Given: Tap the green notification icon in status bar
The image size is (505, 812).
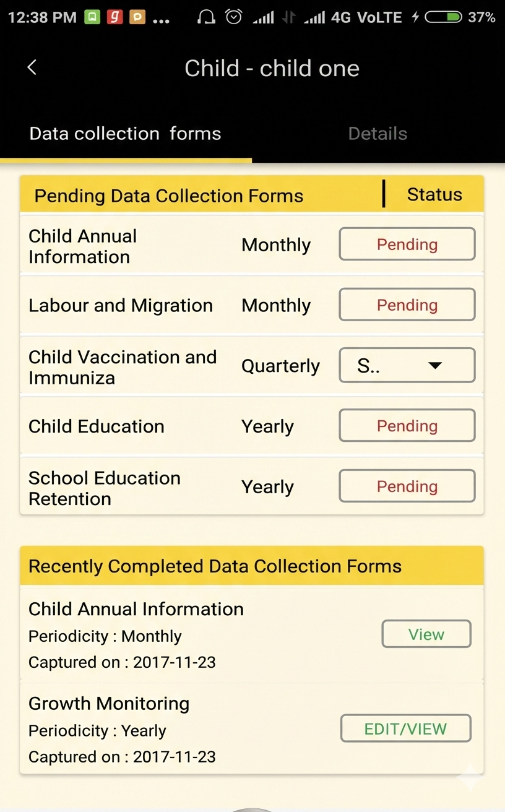Looking at the screenshot, I should 92,17.
